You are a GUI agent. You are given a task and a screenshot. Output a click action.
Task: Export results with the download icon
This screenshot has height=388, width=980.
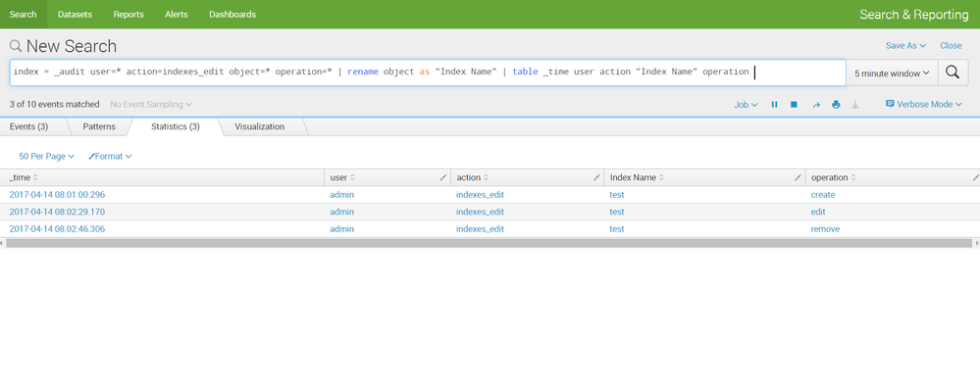tap(855, 105)
